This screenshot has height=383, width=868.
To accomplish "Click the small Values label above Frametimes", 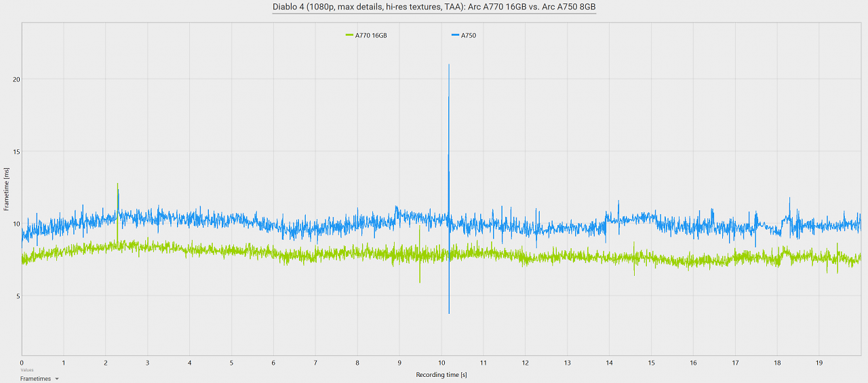I will (26, 370).
